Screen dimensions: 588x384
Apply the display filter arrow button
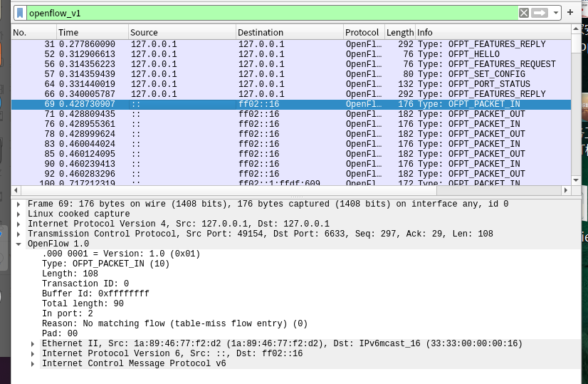[540, 13]
